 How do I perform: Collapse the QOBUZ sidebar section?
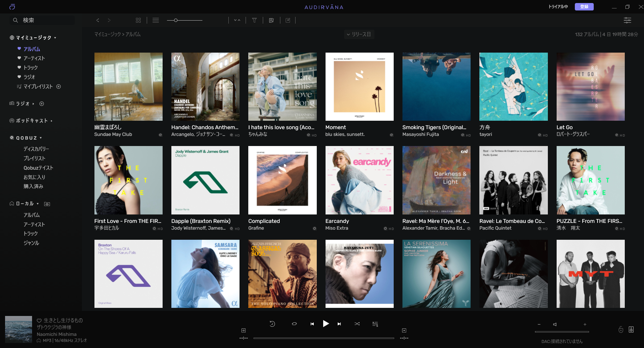41,138
